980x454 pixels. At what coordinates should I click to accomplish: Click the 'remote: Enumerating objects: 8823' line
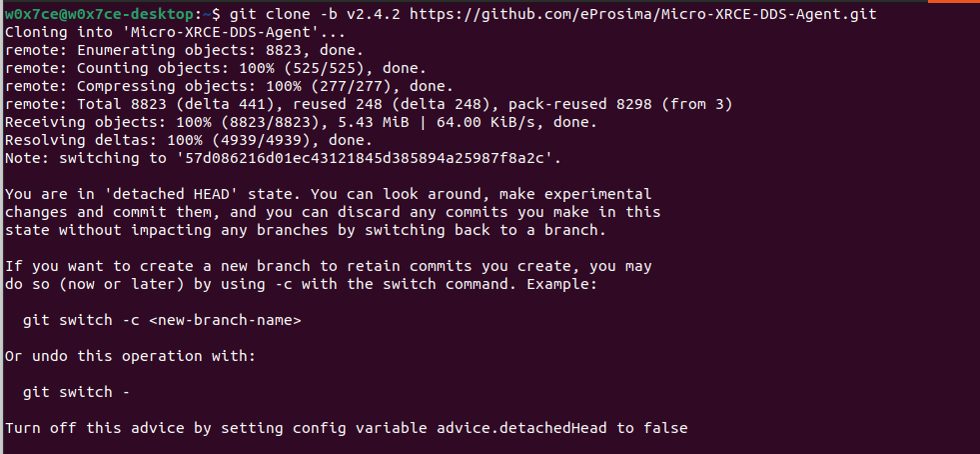(185, 50)
